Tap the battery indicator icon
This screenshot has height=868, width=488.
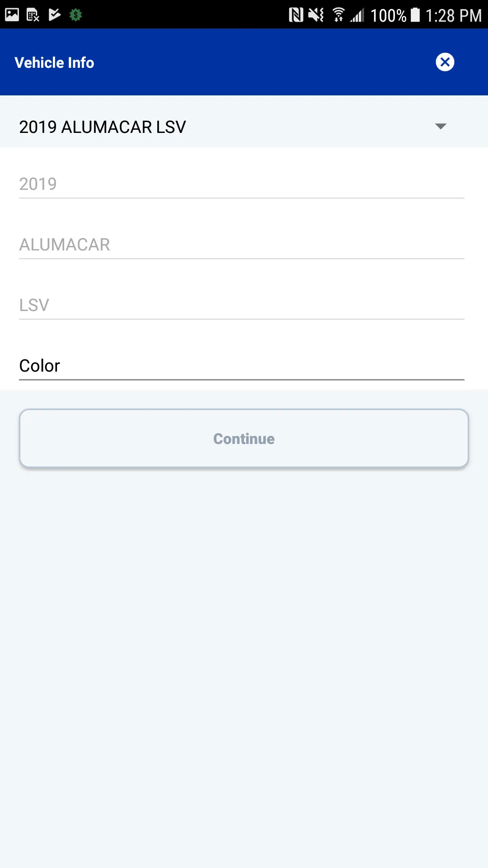414,14
